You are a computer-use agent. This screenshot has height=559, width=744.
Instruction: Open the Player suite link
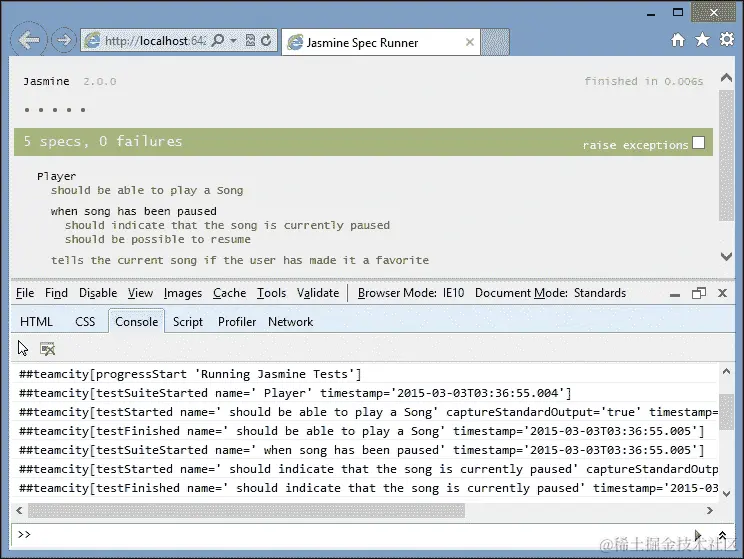click(x=56, y=176)
